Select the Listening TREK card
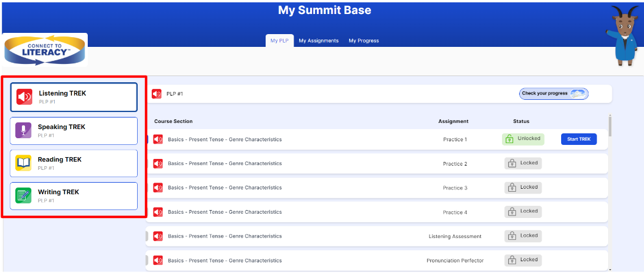 tap(74, 97)
